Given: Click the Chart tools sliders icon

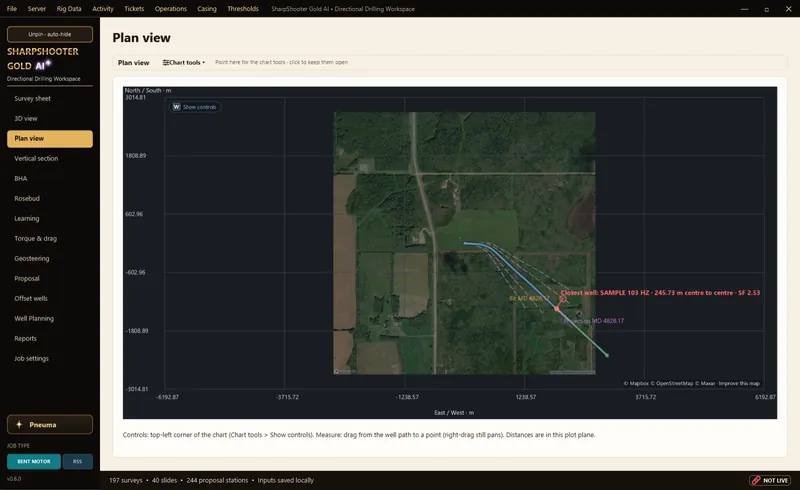Looking at the screenshot, I should 166,62.
